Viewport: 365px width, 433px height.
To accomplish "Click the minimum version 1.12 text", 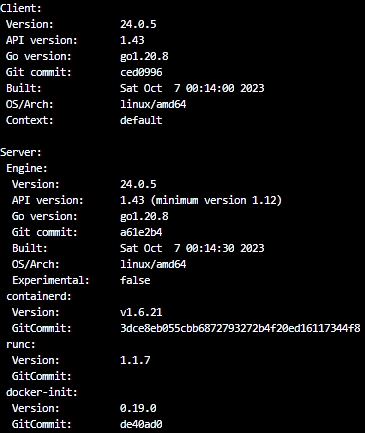I will pyautogui.click(x=218, y=200).
